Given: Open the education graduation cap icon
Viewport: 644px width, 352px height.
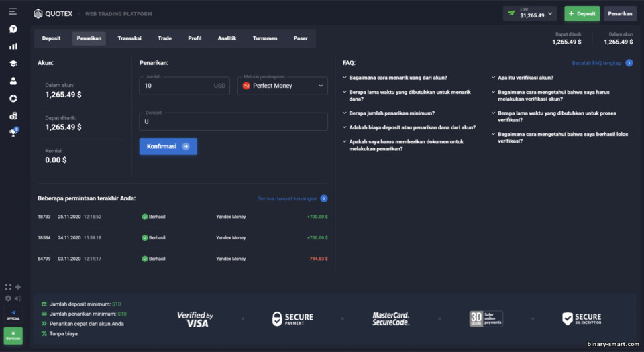Looking at the screenshot, I should (13, 64).
